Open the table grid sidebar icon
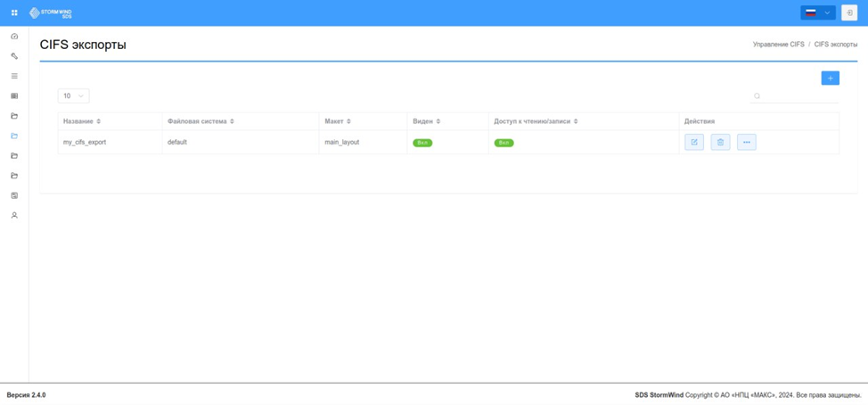This screenshot has width=868, height=405. (x=14, y=95)
